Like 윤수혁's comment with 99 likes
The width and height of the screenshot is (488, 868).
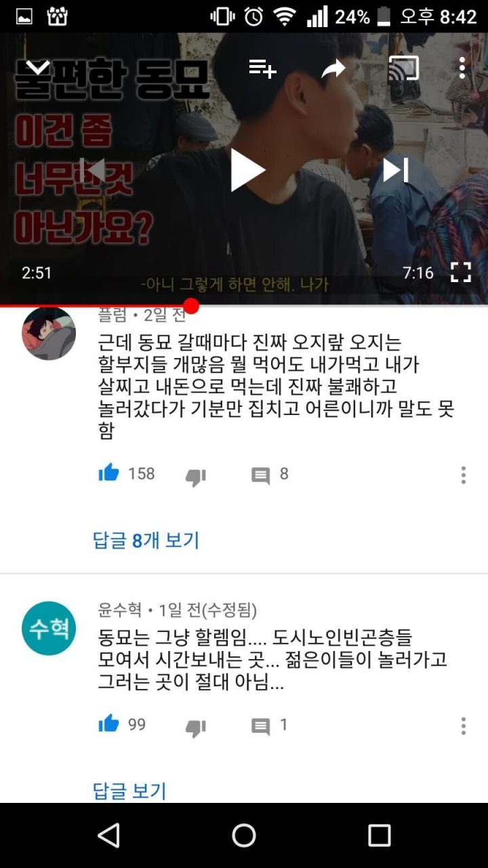point(108,724)
